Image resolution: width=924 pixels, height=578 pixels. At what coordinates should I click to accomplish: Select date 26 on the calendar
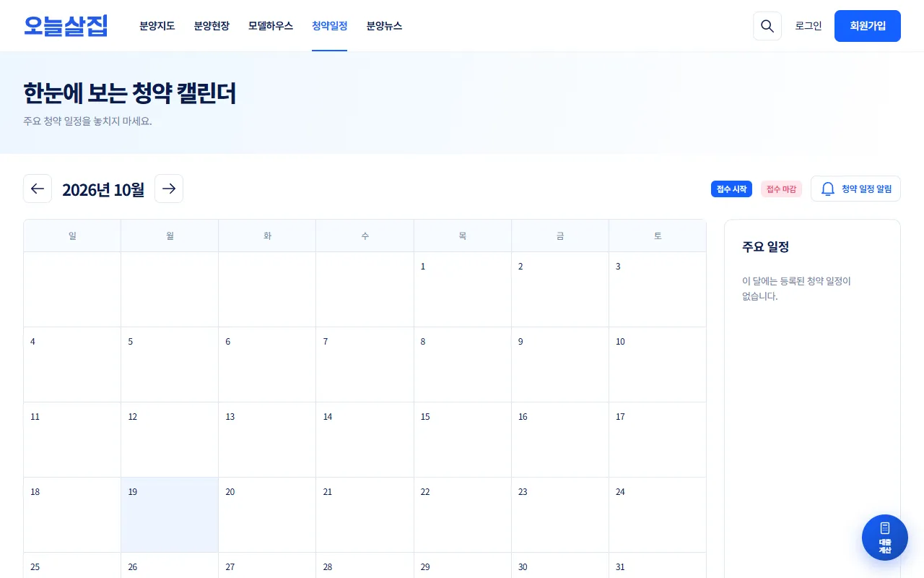click(170, 566)
